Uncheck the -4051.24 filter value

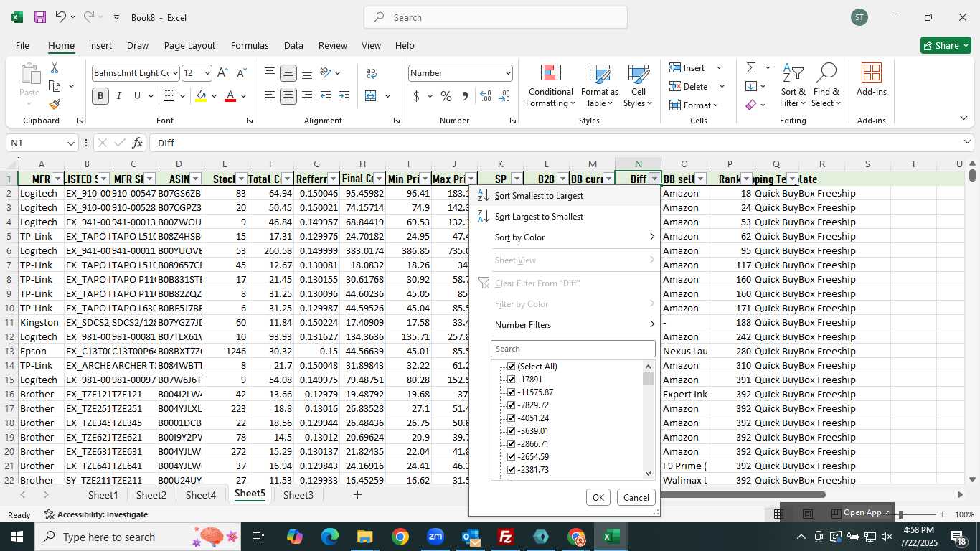click(x=511, y=418)
